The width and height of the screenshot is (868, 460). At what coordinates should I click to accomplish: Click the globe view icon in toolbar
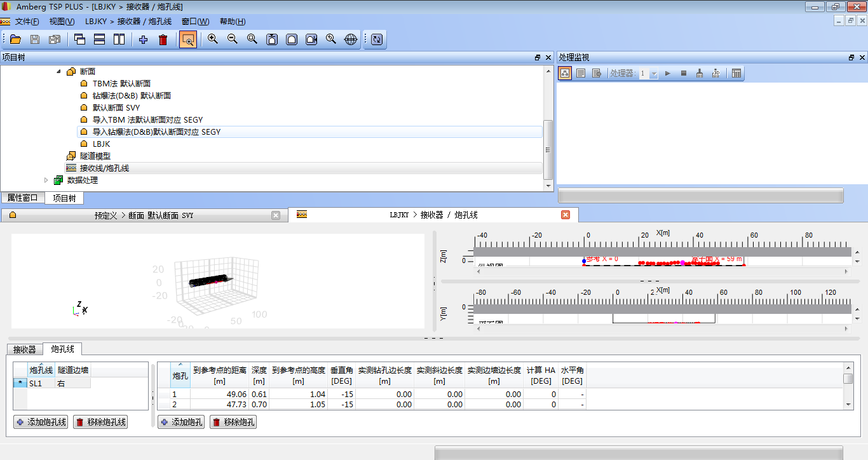pyautogui.click(x=351, y=39)
